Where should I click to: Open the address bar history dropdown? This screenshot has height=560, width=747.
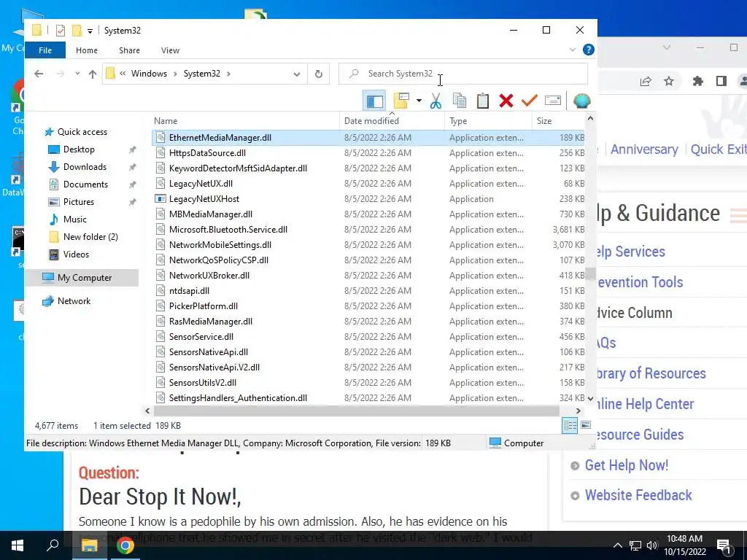[297, 74]
